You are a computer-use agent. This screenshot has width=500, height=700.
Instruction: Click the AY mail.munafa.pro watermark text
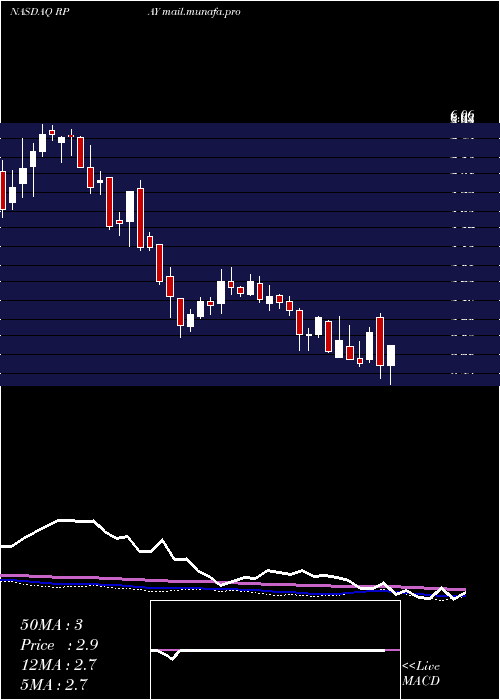[194, 12]
